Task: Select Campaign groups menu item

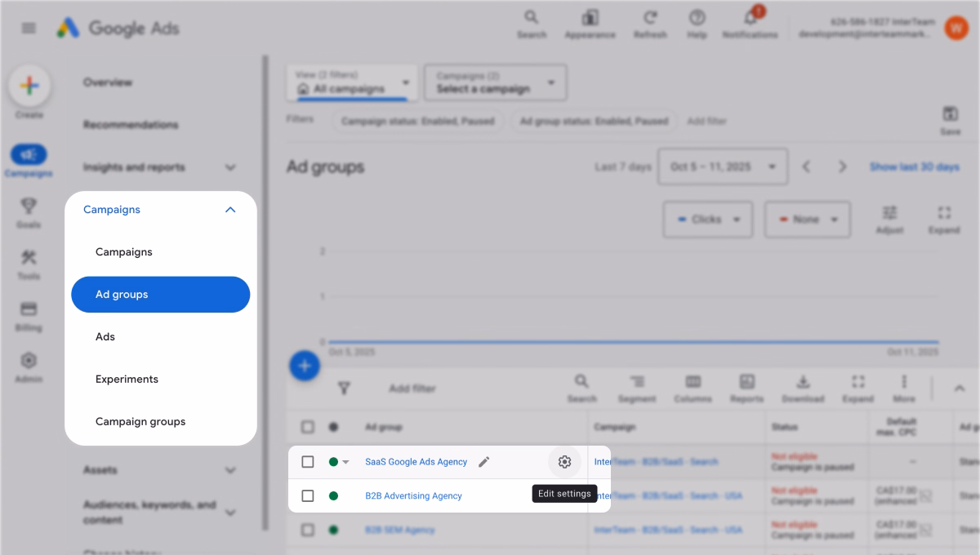Action: tap(140, 422)
